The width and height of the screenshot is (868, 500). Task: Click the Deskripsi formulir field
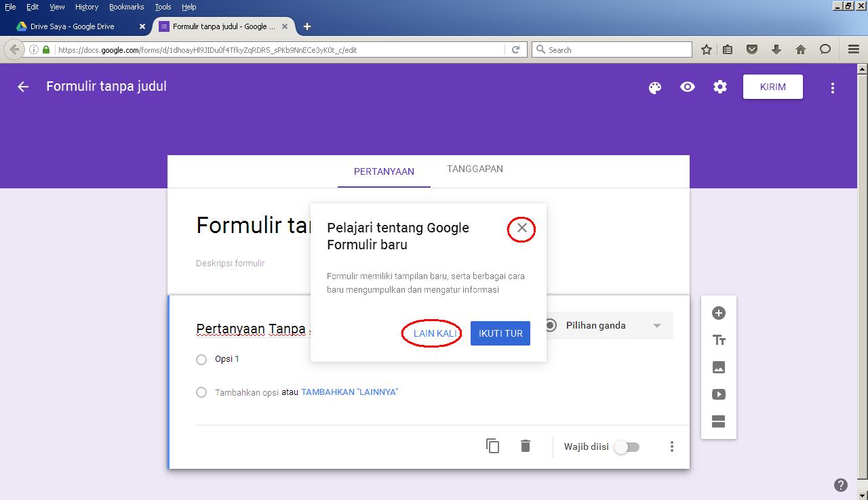click(231, 263)
